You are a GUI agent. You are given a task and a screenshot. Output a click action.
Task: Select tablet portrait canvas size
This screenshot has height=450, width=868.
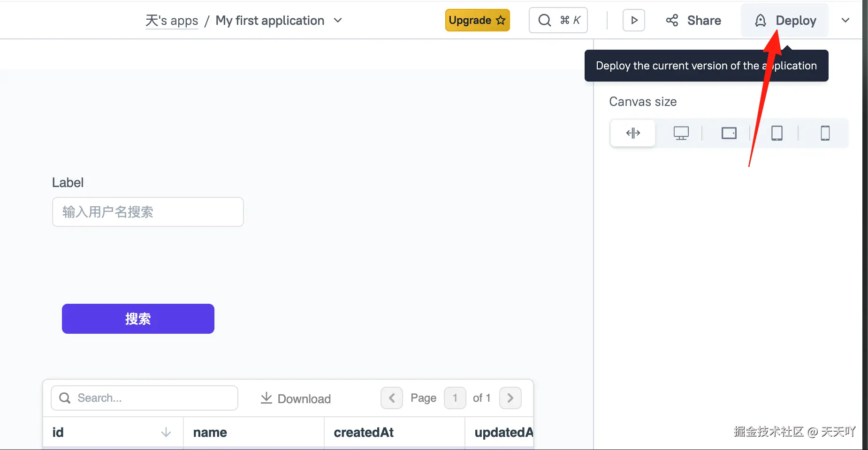pyautogui.click(x=777, y=133)
